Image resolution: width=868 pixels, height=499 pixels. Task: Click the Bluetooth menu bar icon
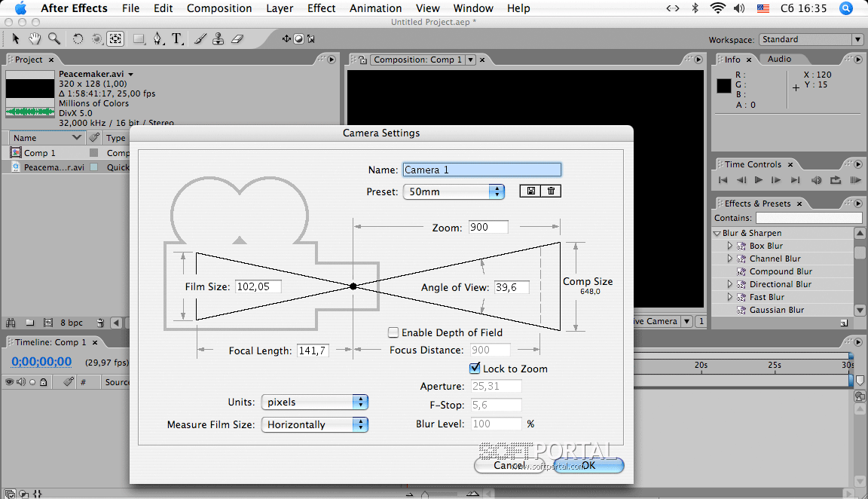coord(695,8)
